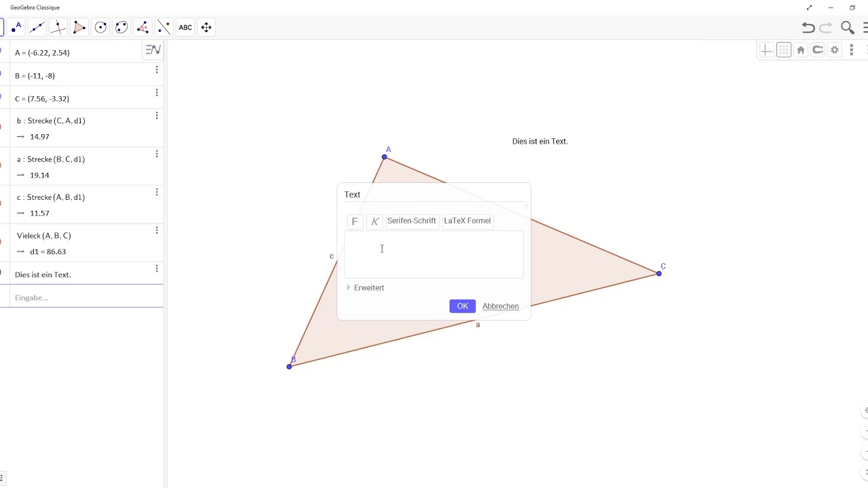Open options for 'Dies ist ein Text.' row
The image size is (868, 488).
coord(157,269)
